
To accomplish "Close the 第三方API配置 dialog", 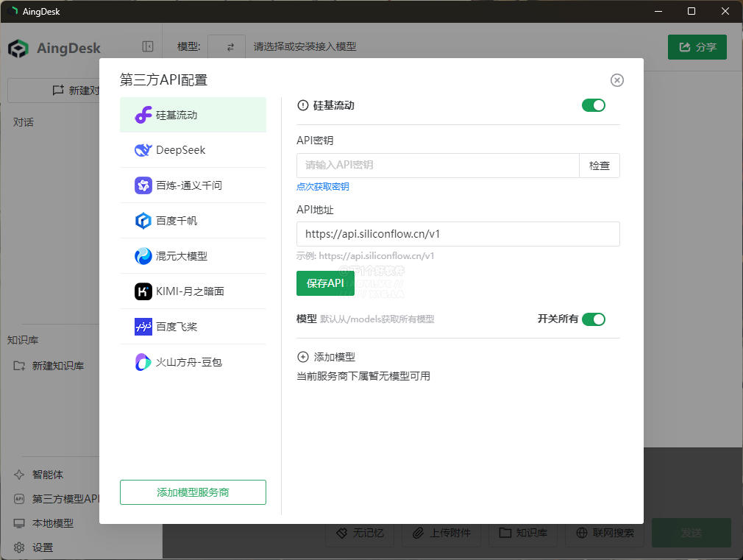I will click(x=616, y=80).
